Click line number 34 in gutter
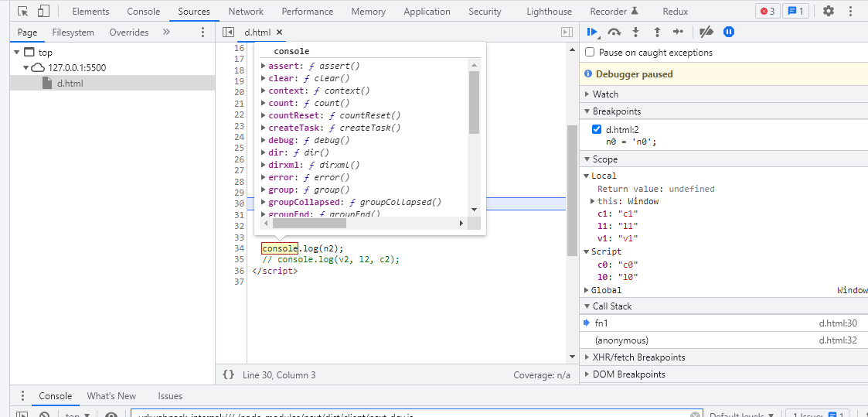868x417 pixels. tap(239, 248)
